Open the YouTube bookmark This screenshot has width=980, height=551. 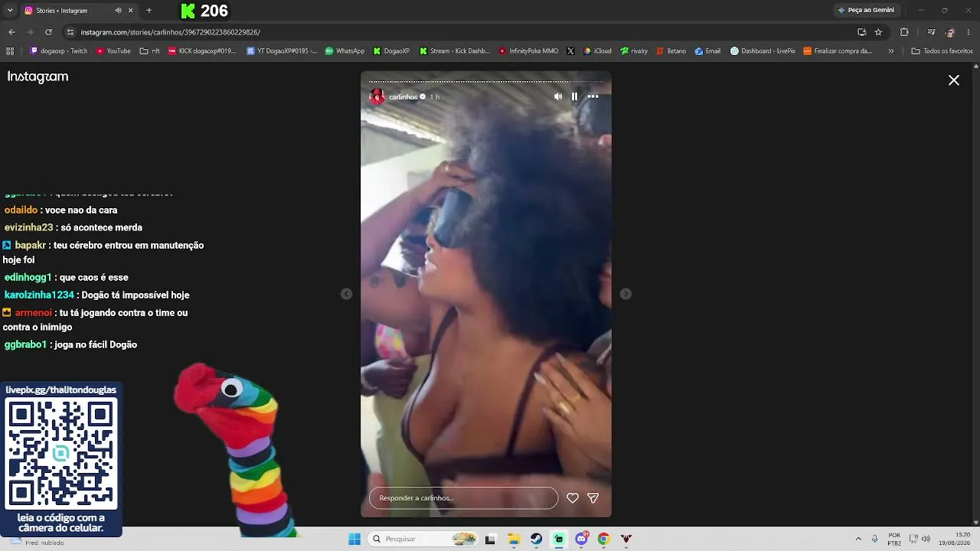point(113,51)
